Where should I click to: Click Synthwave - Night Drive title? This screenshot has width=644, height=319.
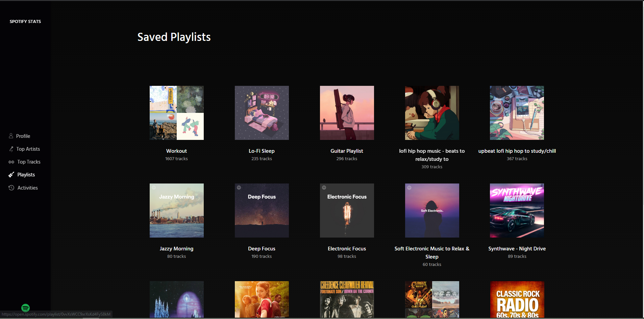[517, 249]
